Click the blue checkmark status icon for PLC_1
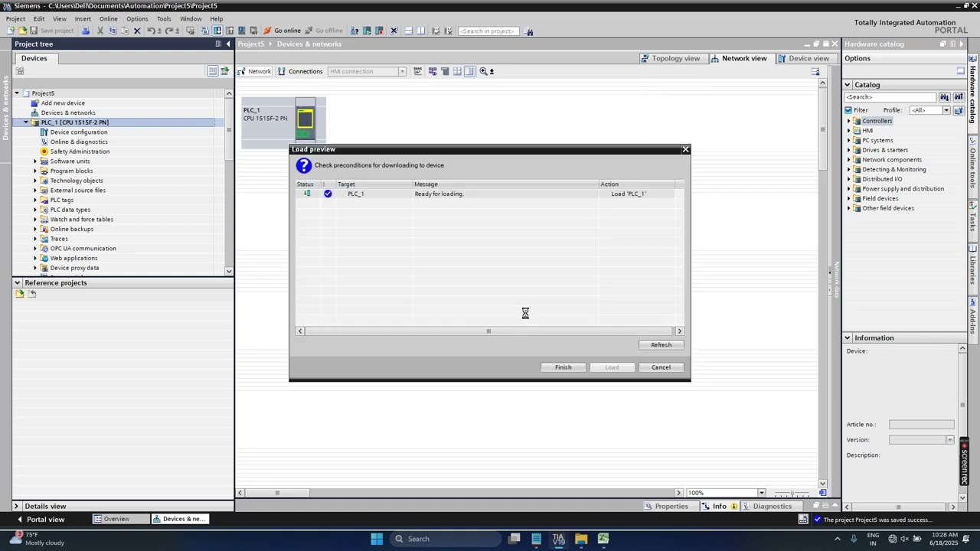This screenshot has height=551, width=980. (328, 194)
